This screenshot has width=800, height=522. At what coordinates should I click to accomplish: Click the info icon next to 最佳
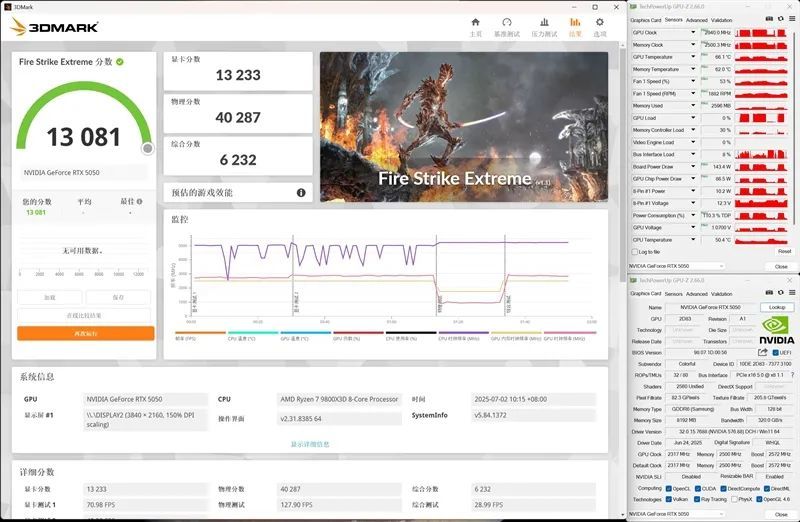[x=140, y=202]
